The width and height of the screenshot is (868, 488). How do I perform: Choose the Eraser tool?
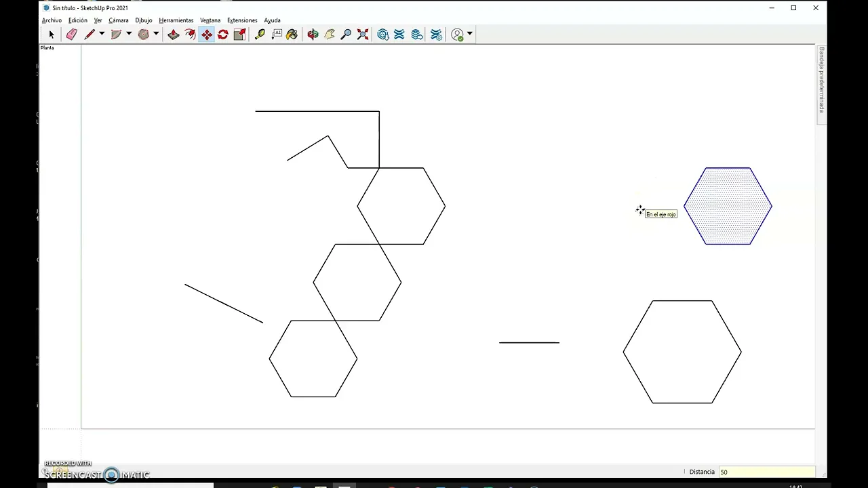tap(71, 35)
